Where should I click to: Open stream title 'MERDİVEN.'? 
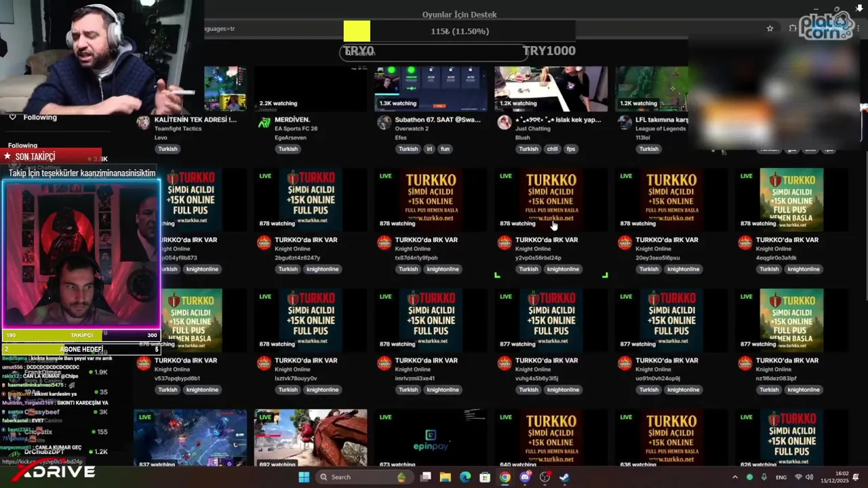tap(292, 119)
